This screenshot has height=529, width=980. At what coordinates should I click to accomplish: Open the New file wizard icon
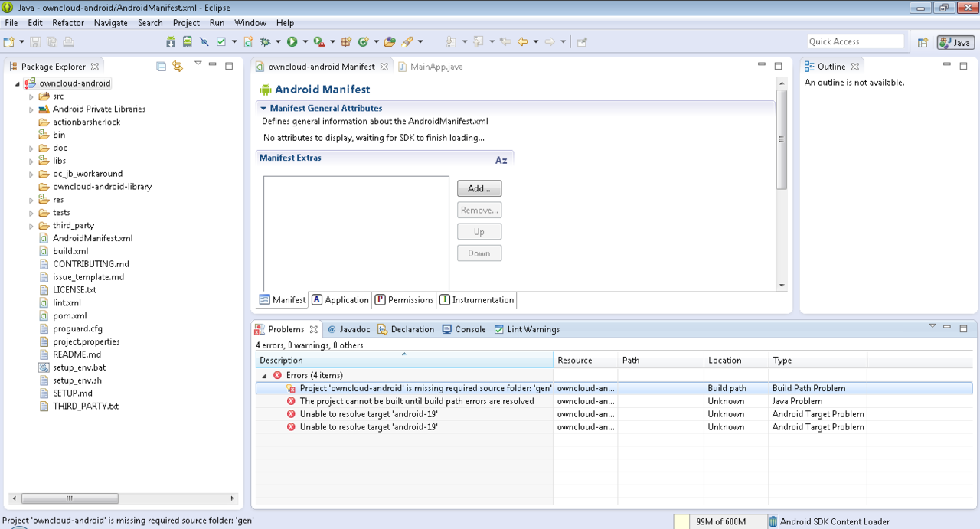pyautogui.click(x=9, y=41)
